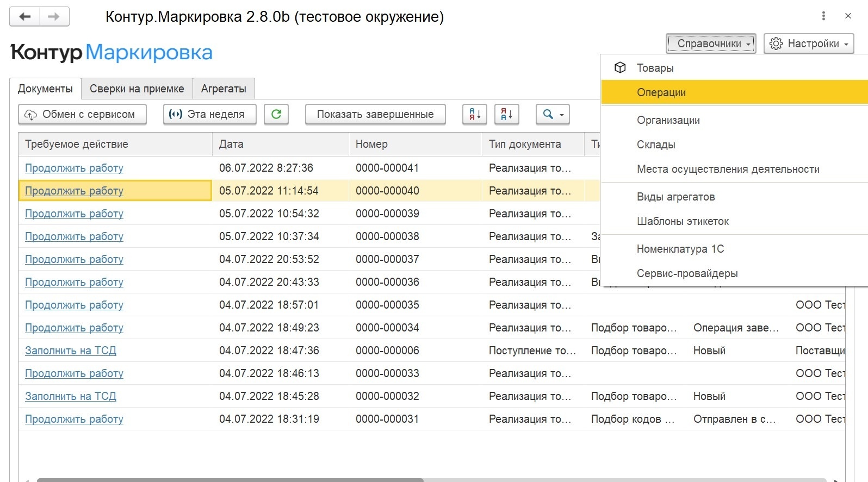868x482 pixels.
Task: Go forward with the right arrow button
Action: [x=54, y=16]
